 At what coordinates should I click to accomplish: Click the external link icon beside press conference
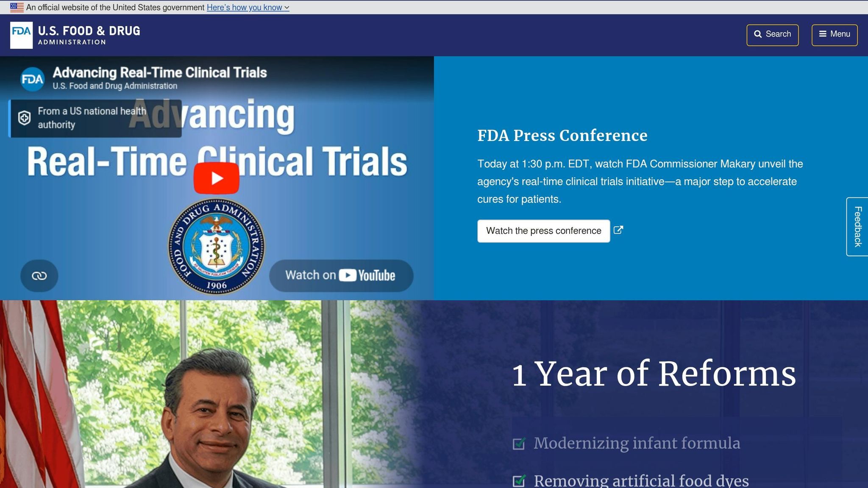click(x=618, y=230)
